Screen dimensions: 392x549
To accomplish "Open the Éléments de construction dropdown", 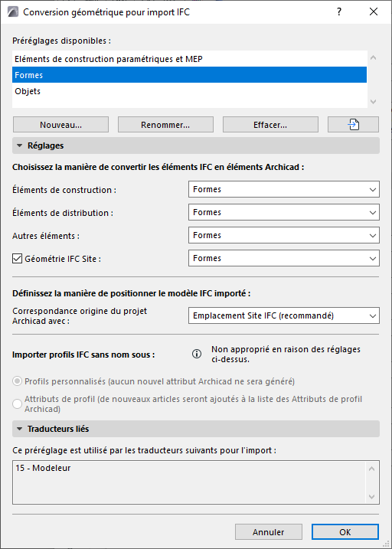I will [x=284, y=189].
